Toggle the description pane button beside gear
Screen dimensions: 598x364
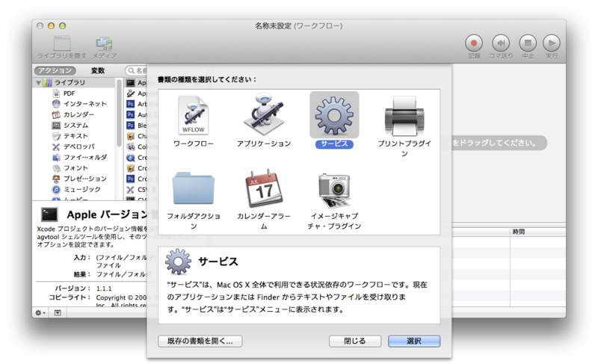click(58, 313)
